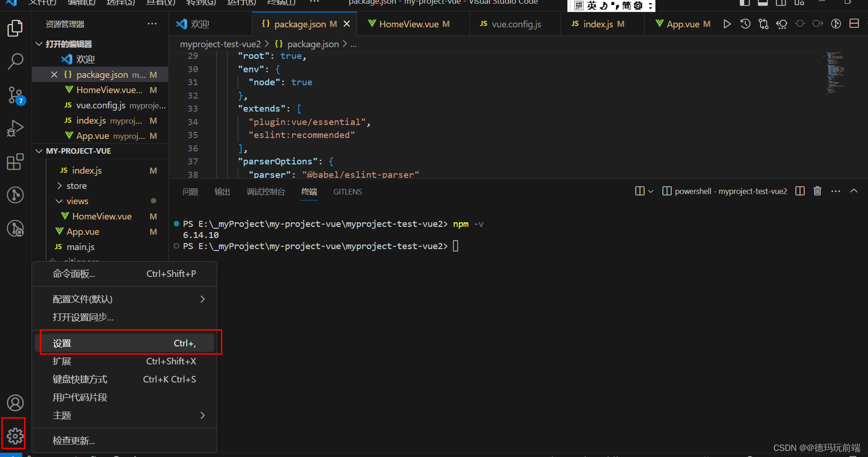This screenshot has height=457, width=868.
Task: Select 扩展 menu entry
Action: click(x=124, y=361)
